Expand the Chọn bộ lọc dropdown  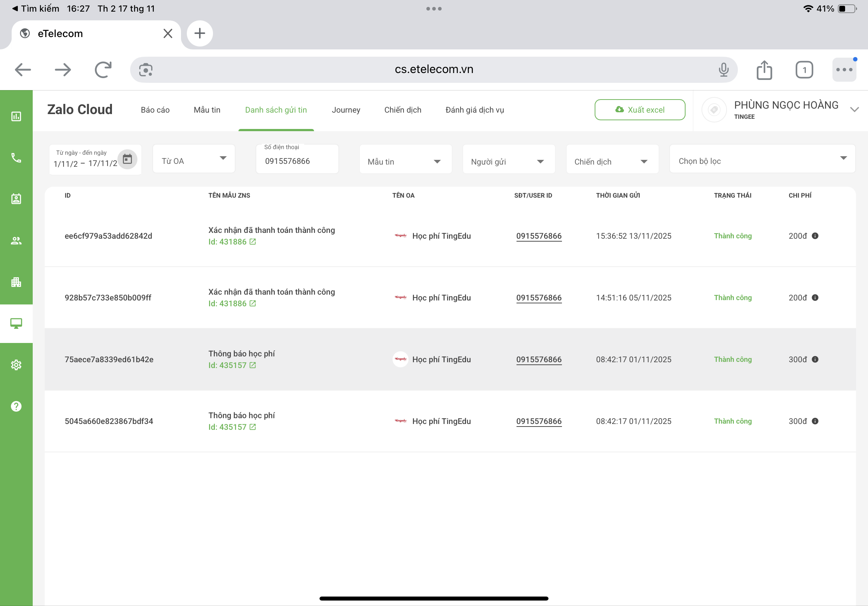[762, 159]
